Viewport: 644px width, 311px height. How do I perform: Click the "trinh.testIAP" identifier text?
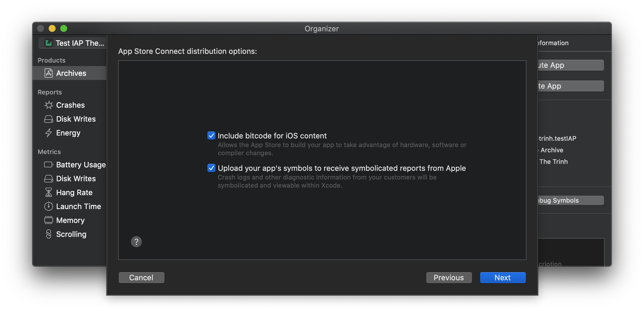click(x=557, y=138)
